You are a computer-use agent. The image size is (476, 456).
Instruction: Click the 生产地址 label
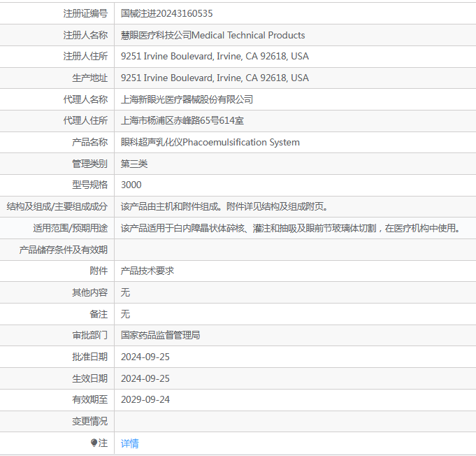[90, 78]
